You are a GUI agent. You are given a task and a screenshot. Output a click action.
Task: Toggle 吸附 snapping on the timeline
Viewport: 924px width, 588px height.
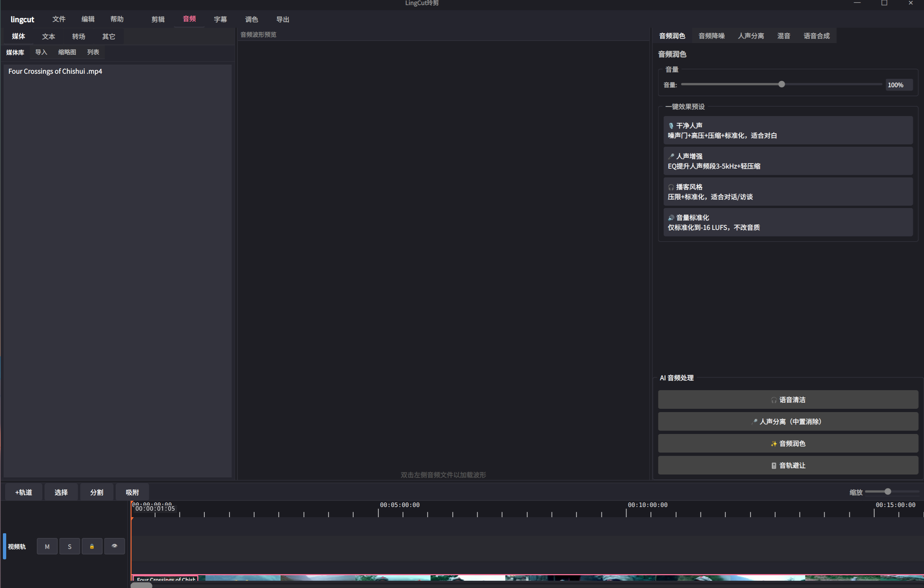coord(132,492)
